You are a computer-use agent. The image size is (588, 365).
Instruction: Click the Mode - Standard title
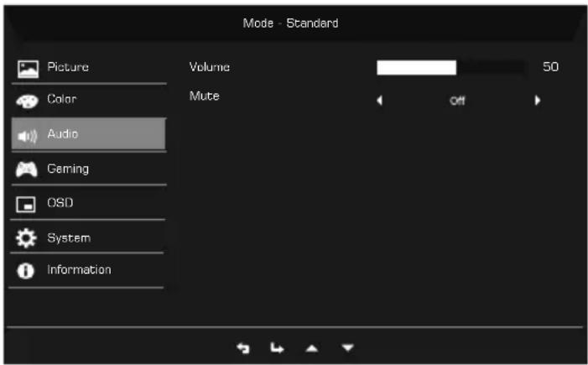click(x=290, y=23)
